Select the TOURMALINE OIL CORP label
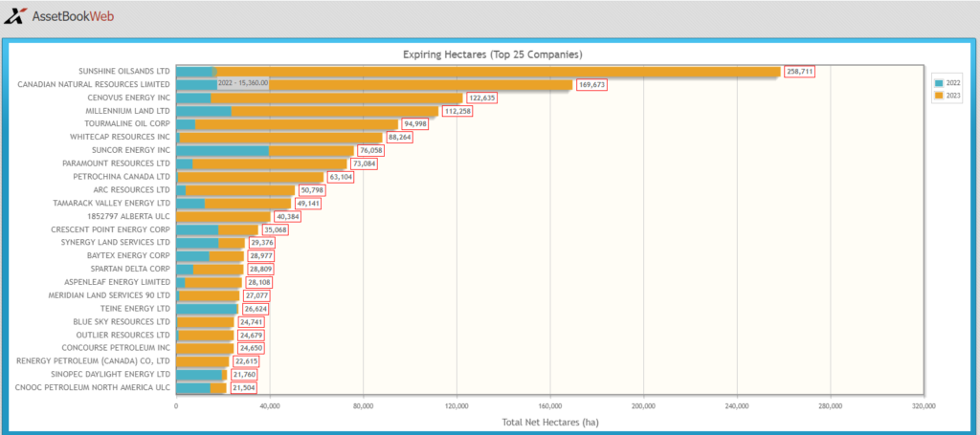The height and width of the screenshot is (435, 980). coord(127,123)
